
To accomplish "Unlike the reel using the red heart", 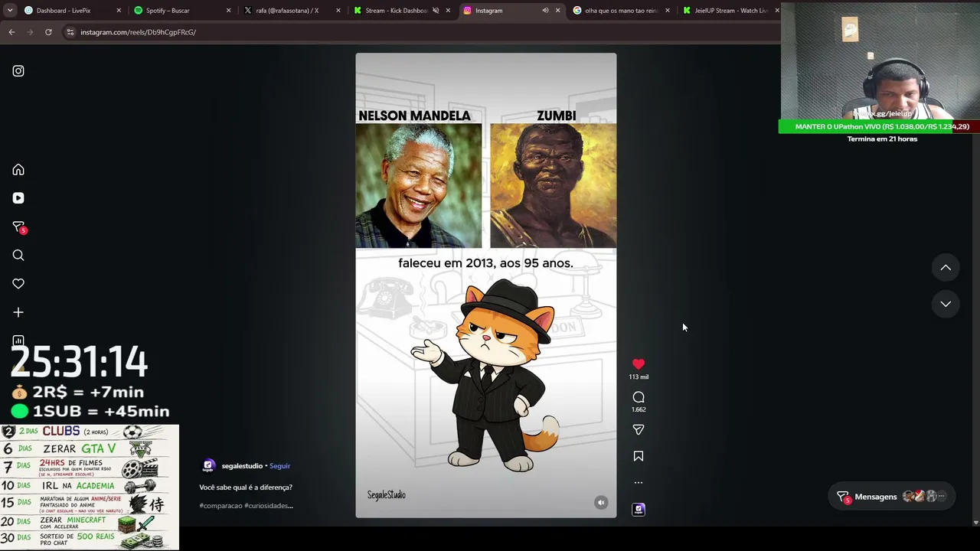I will tap(639, 364).
